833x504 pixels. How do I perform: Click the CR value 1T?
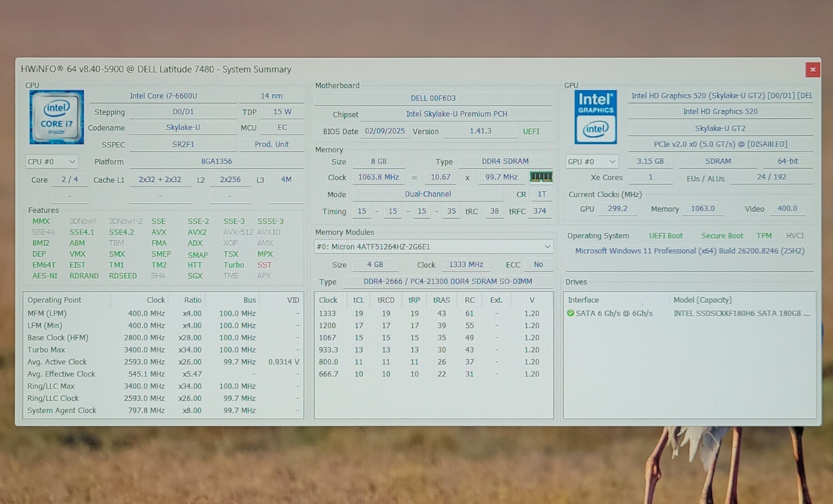(x=542, y=194)
